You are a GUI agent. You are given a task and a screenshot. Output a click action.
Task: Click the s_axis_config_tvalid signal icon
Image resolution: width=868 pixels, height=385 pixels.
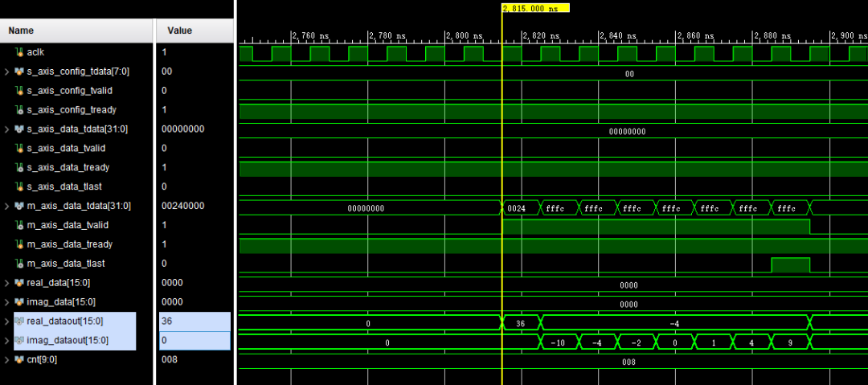[19, 91]
